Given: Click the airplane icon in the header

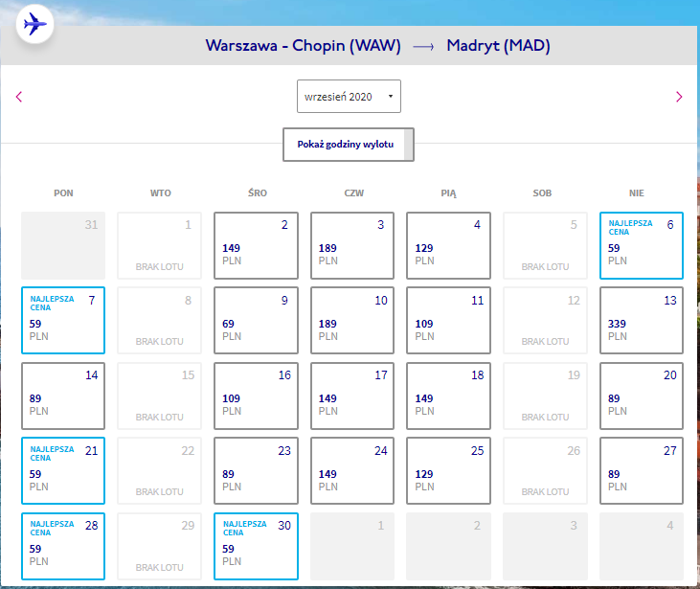Looking at the screenshot, I should tap(34, 24).
